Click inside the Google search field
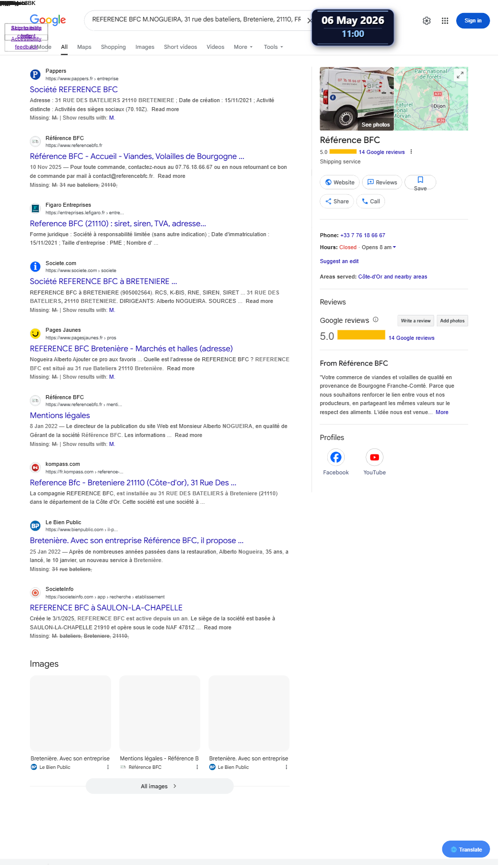The width and height of the screenshot is (504, 865). click(196, 20)
